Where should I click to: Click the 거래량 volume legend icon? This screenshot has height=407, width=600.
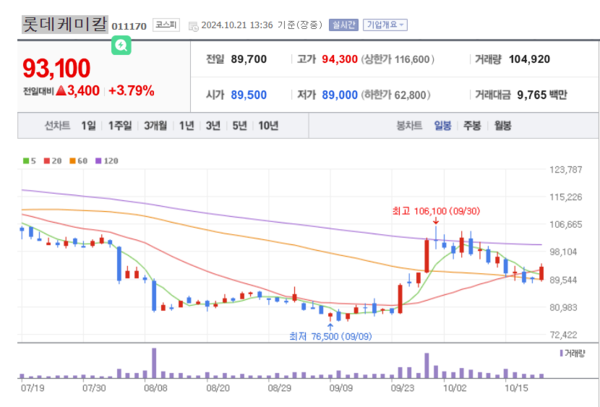pyautogui.click(x=562, y=353)
